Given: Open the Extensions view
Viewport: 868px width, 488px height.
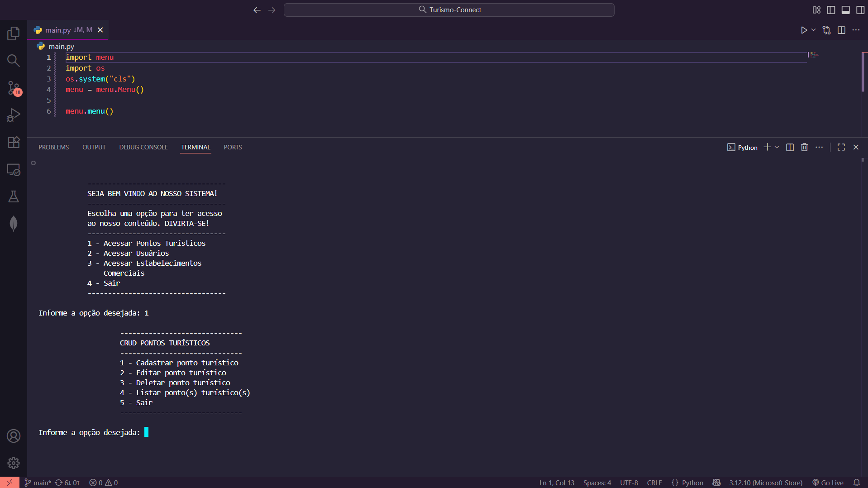Looking at the screenshot, I should (x=14, y=142).
